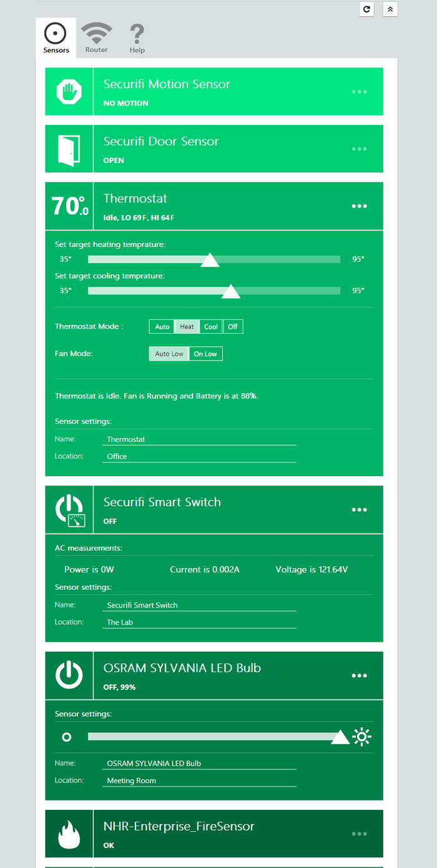437x868 pixels.
Task: Set Thermostat Mode to Cool
Action: (211, 327)
